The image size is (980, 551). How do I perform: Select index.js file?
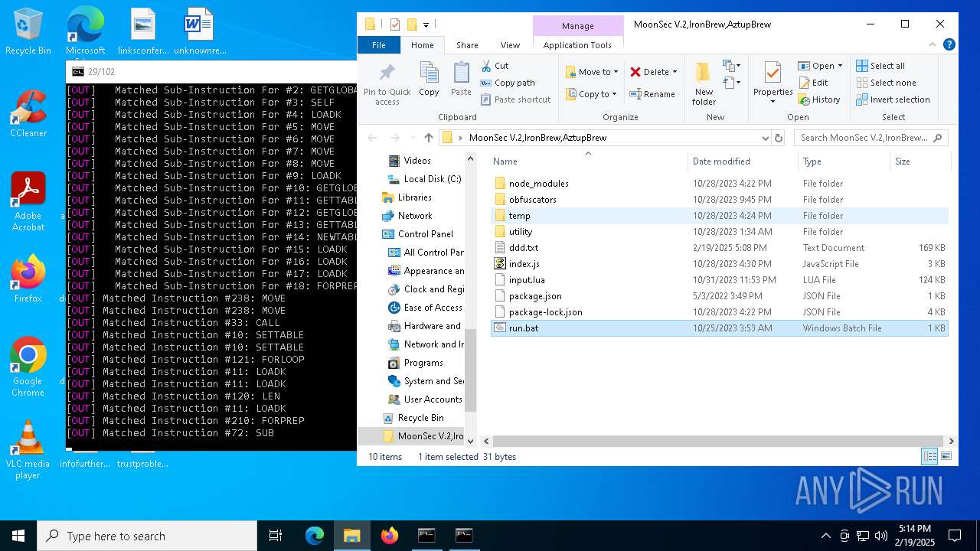pos(524,264)
